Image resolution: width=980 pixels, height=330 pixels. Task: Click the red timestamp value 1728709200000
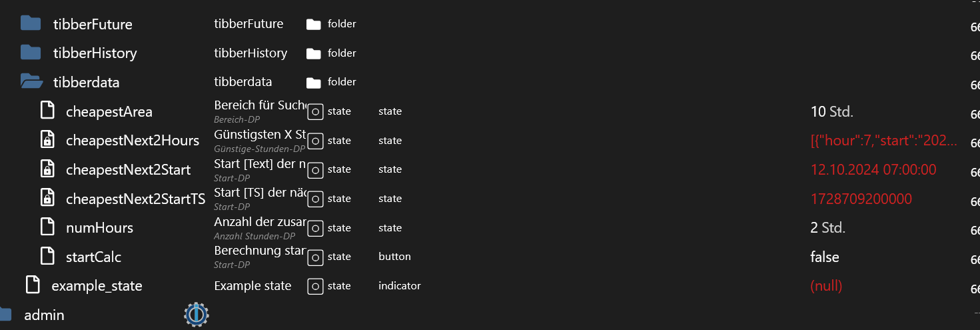(861, 199)
